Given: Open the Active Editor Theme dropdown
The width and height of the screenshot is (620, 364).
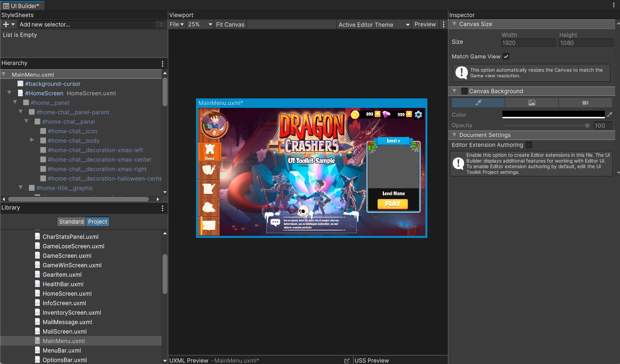Looking at the screenshot, I should (374, 25).
